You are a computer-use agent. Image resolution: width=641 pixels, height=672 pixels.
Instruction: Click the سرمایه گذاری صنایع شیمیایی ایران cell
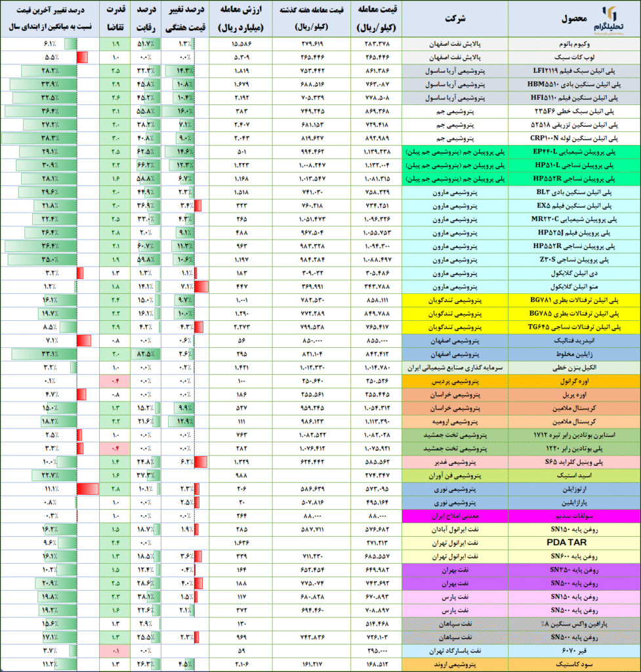tap(457, 368)
